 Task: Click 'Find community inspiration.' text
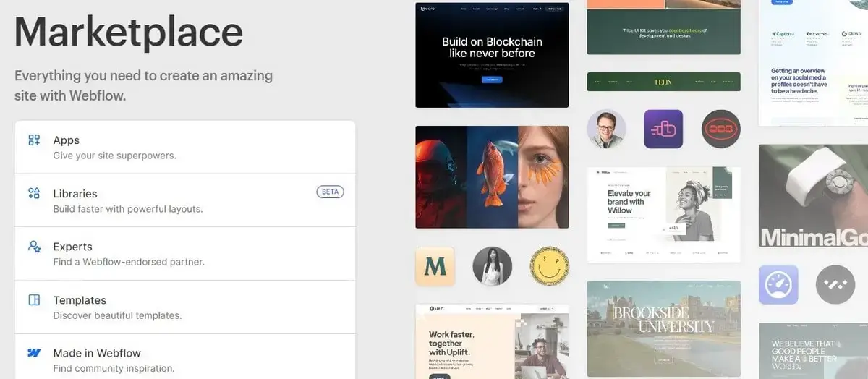click(114, 369)
